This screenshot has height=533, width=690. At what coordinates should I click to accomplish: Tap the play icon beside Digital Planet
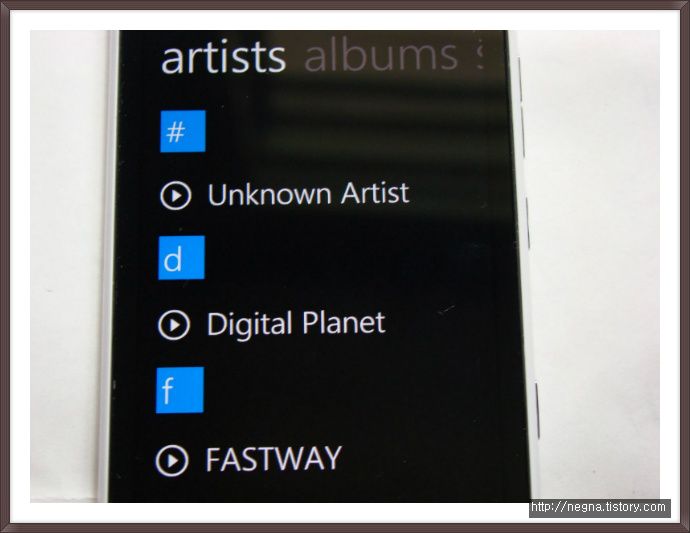point(174,325)
